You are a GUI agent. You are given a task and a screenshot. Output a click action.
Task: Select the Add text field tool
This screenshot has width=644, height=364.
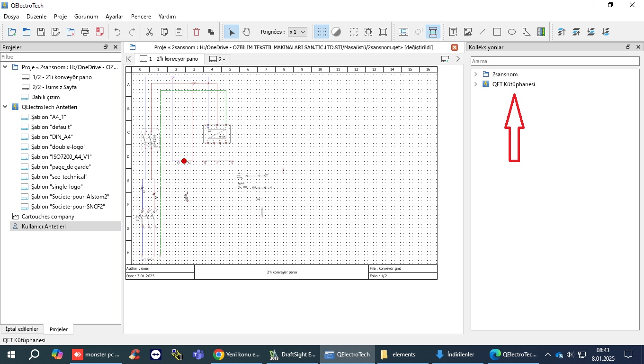click(x=453, y=32)
